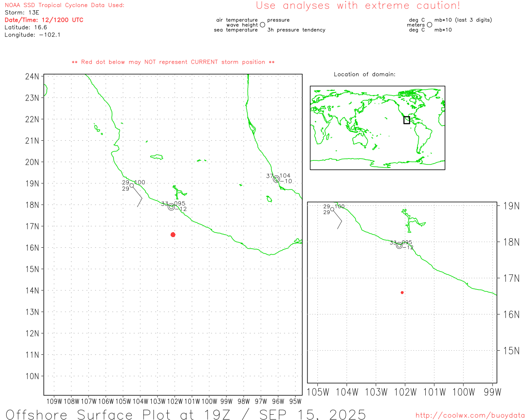Screen dimensions: 525x420
Task: Click the '21N' latitude label on the main map
Action: 32,141
